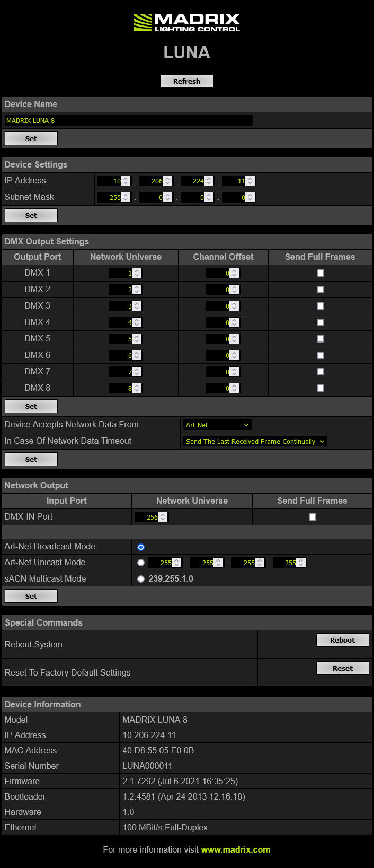Enable Send Full Frames for DMX 2

click(x=320, y=290)
